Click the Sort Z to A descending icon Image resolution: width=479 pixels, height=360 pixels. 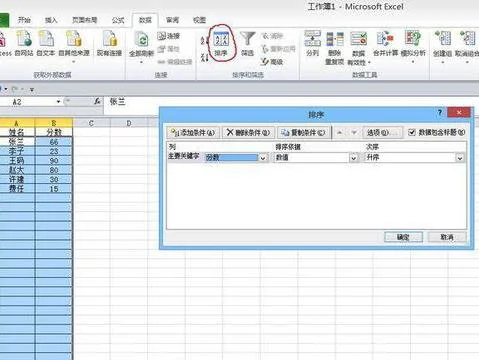(x=204, y=57)
